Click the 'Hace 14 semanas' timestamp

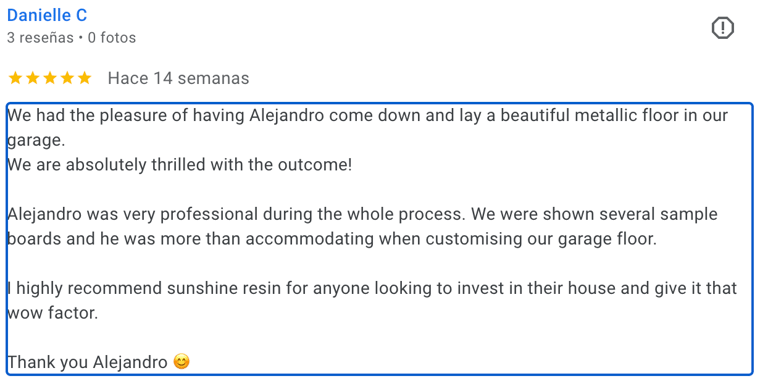178,78
